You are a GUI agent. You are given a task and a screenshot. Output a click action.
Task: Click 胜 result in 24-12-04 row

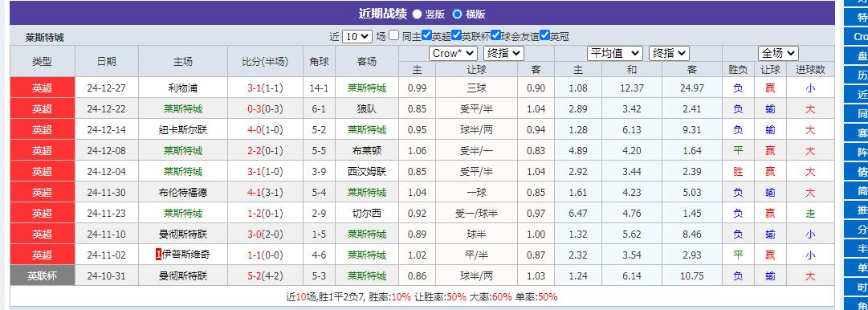pos(738,172)
